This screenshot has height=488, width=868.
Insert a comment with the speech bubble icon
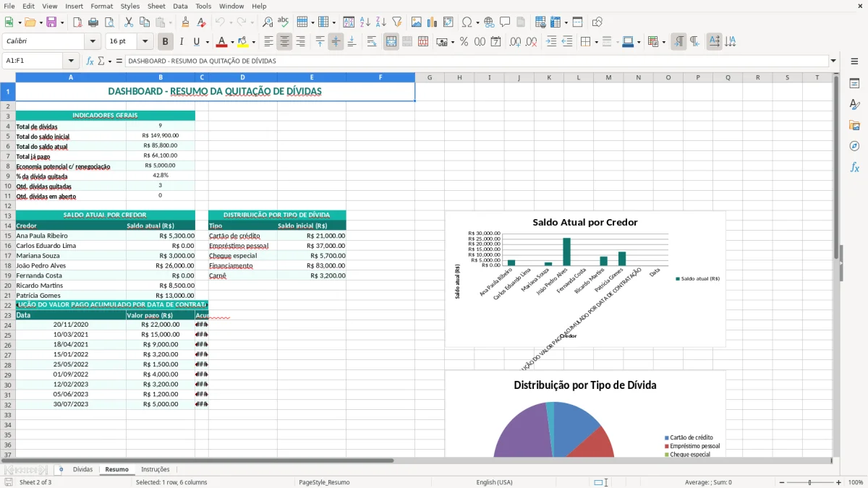pos(505,22)
